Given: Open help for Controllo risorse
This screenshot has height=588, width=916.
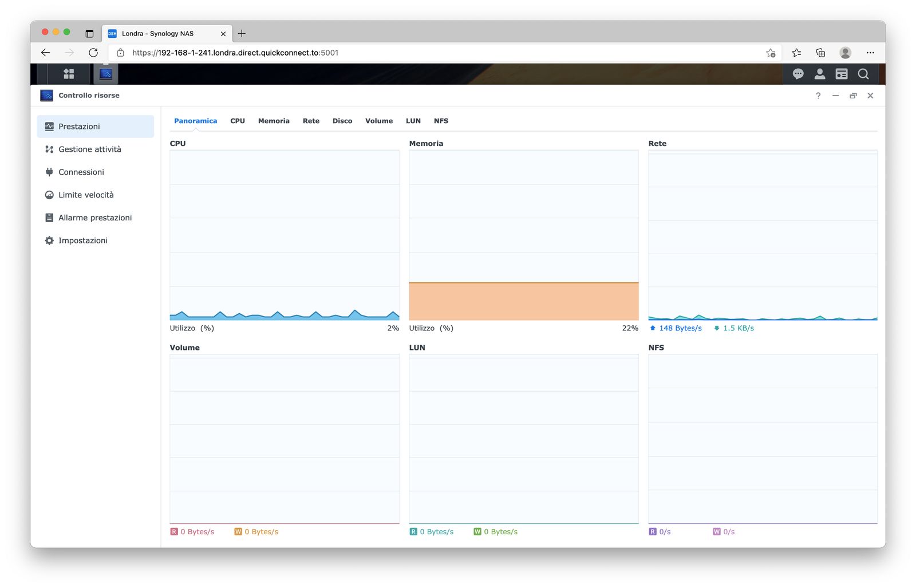Looking at the screenshot, I should [x=818, y=96].
